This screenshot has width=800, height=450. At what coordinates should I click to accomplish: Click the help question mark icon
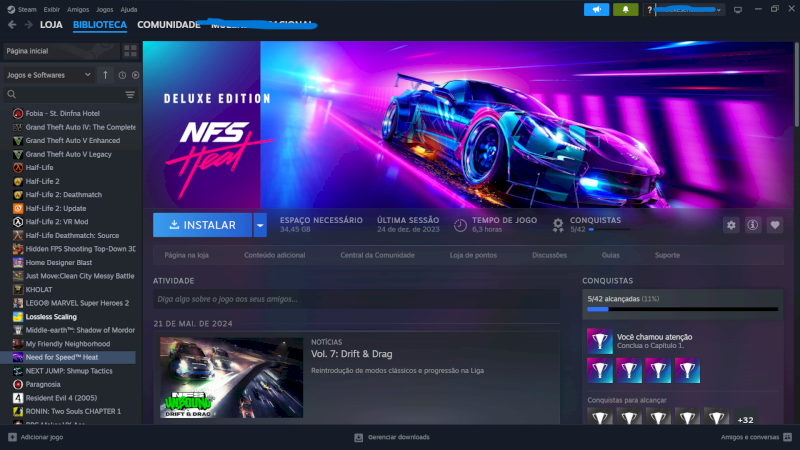pyautogui.click(x=649, y=10)
